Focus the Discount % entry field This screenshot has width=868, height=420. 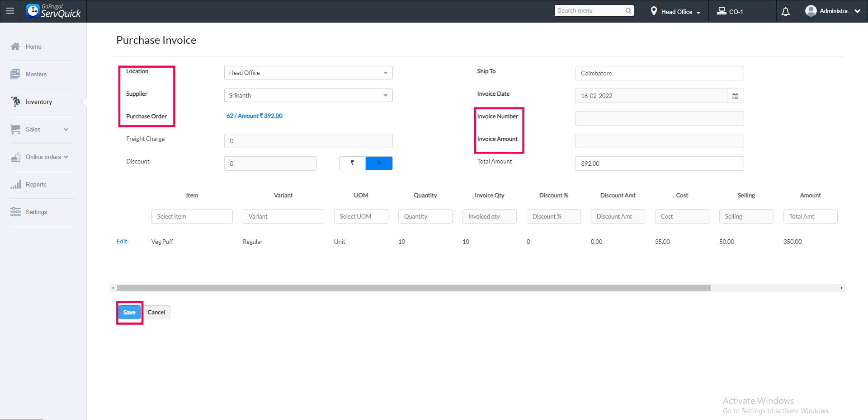[x=554, y=216]
